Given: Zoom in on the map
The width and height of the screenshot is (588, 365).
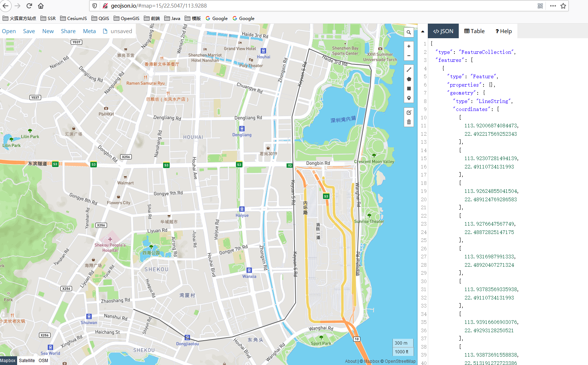Looking at the screenshot, I should [409, 46].
